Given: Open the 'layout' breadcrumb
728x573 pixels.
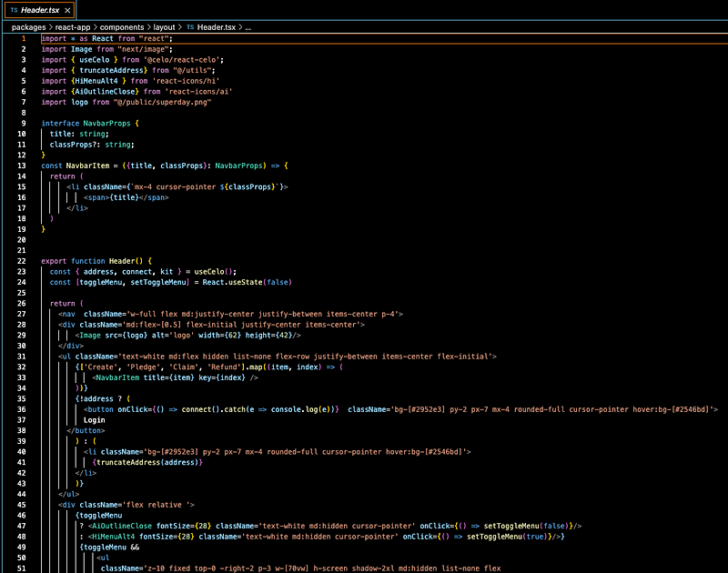Looking at the screenshot, I should (x=165, y=27).
